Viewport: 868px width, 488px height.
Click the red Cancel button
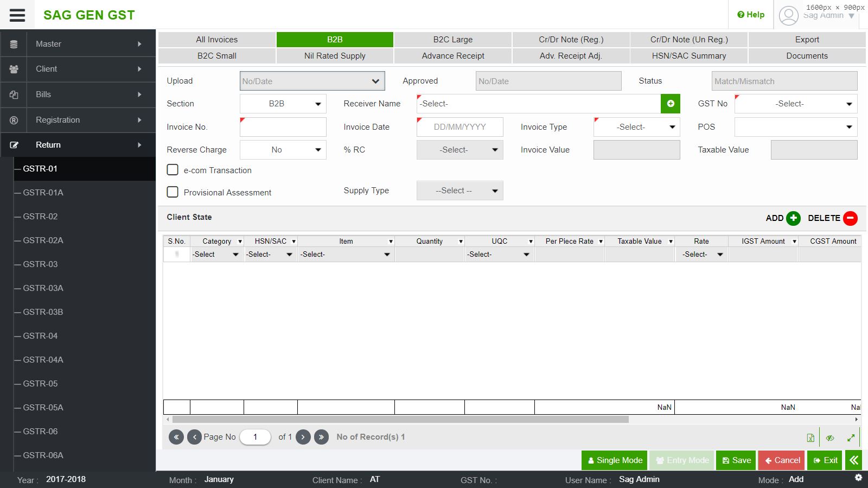[x=782, y=460]
